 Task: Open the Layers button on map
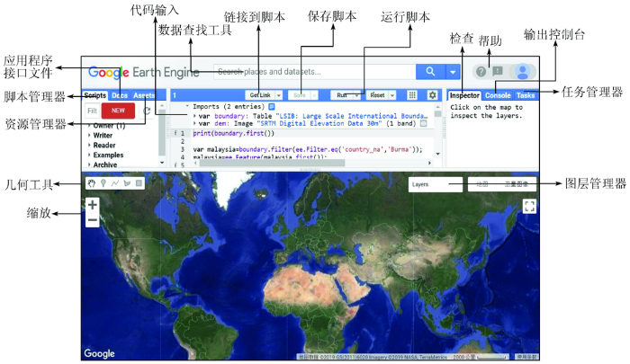436,184
